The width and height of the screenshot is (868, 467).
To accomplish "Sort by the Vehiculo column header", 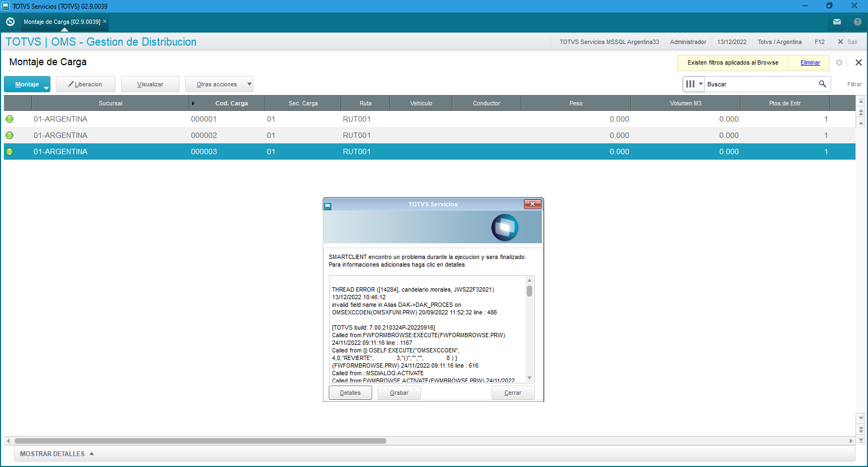I will (422, 103).
